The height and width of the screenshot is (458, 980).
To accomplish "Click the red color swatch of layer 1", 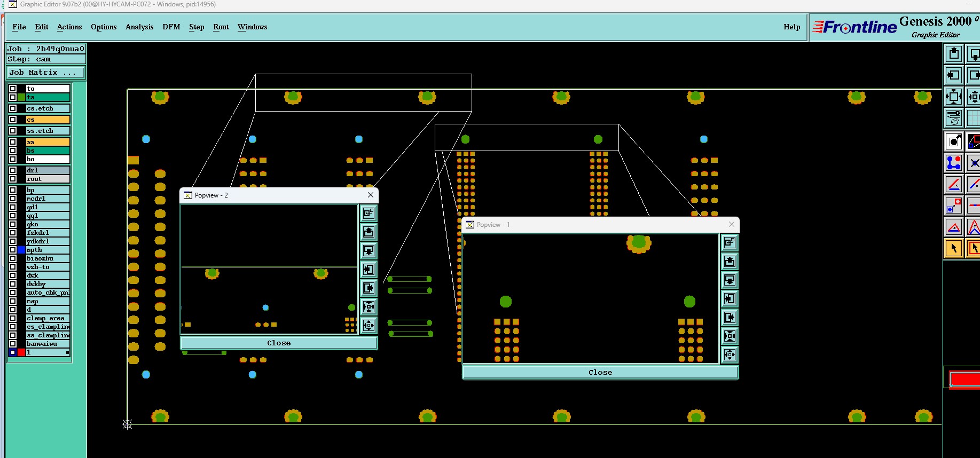I will [x=21, y=352].
